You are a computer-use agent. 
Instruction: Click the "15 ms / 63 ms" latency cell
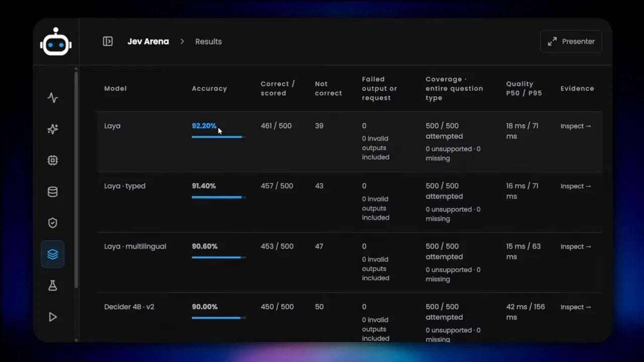click(523, 251)
